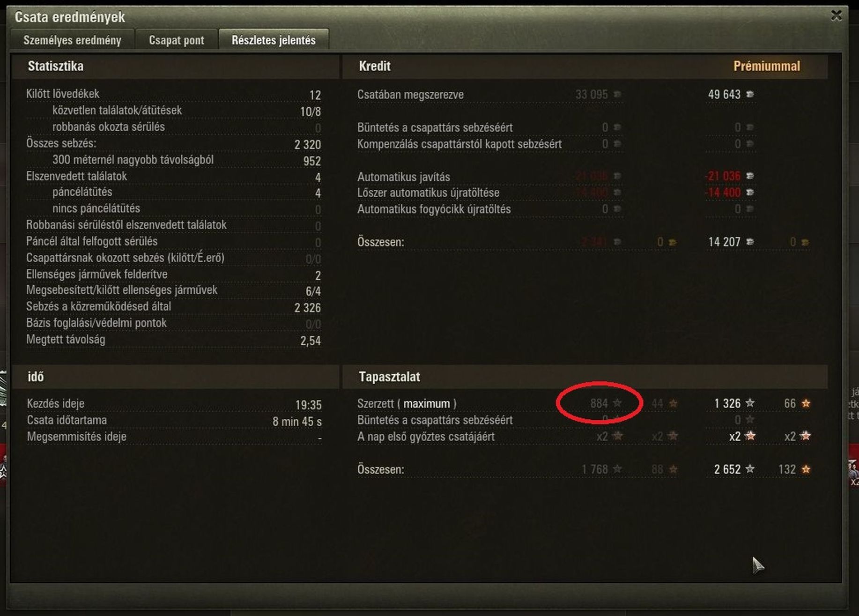Switch to the Személyes eredmény tab

point(72,40)
